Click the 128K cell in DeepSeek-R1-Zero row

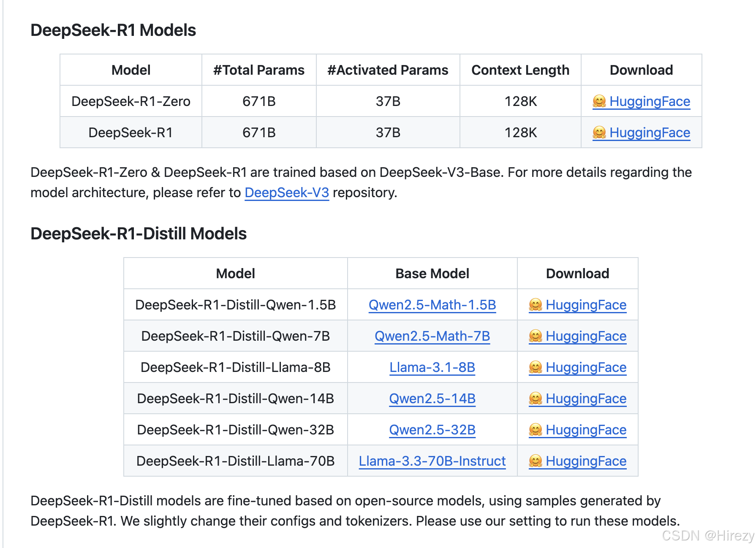[520, 101]
